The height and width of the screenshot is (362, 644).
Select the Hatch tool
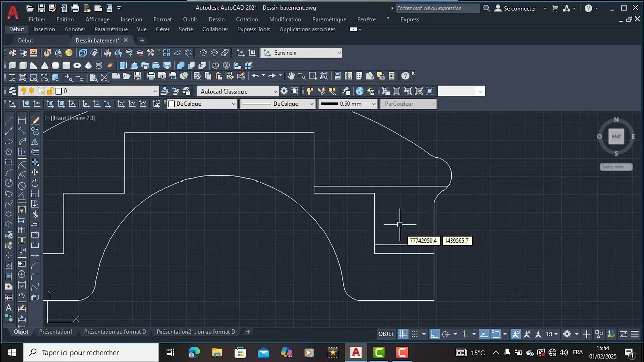[9, 265]
